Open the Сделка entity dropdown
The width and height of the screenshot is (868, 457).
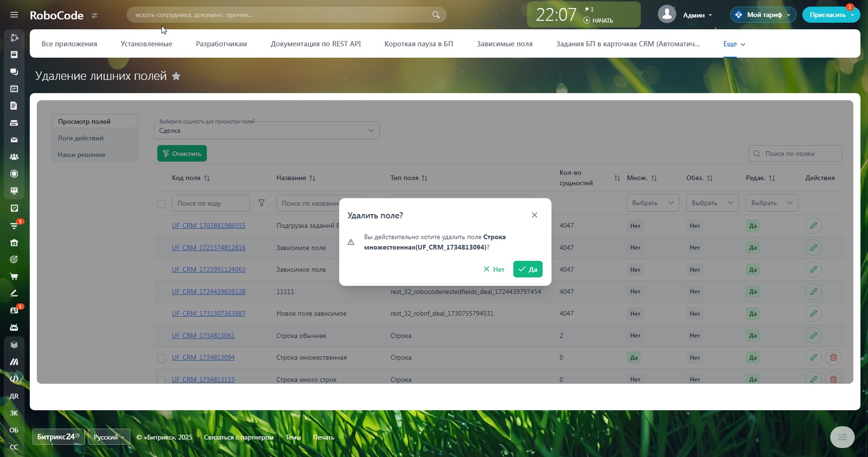pos(266,130)
